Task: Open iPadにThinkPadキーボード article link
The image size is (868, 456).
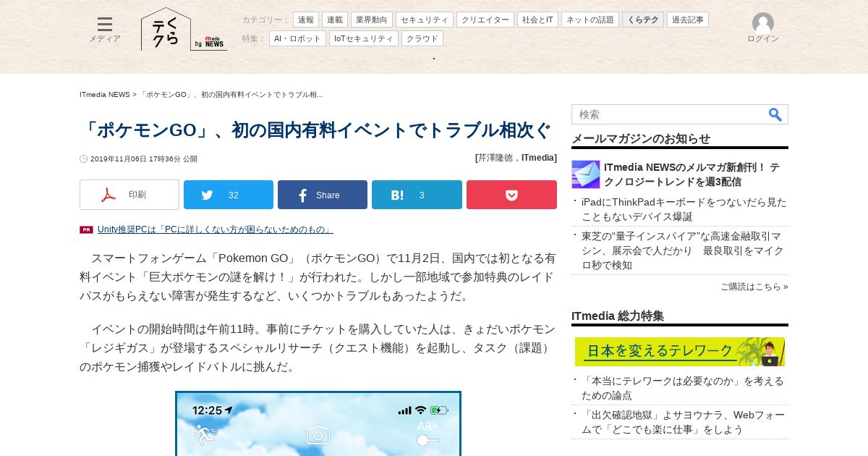Action: [684, 209]
